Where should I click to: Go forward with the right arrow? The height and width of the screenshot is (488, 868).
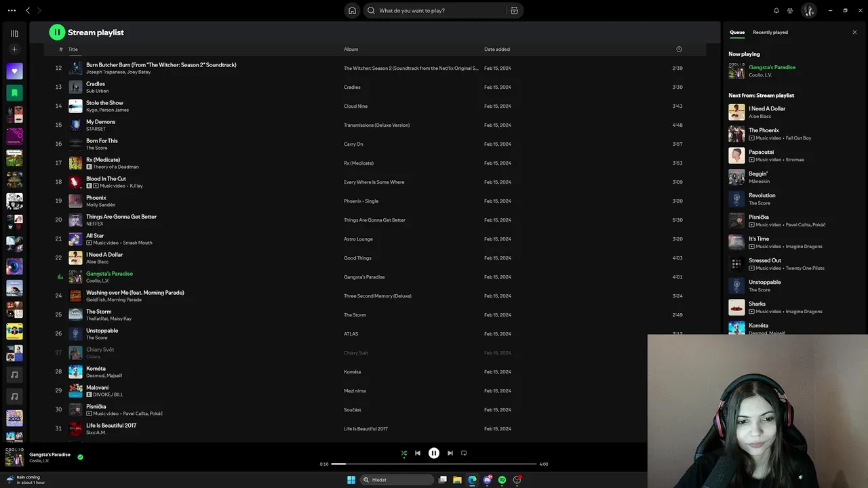tap(39, 10)
